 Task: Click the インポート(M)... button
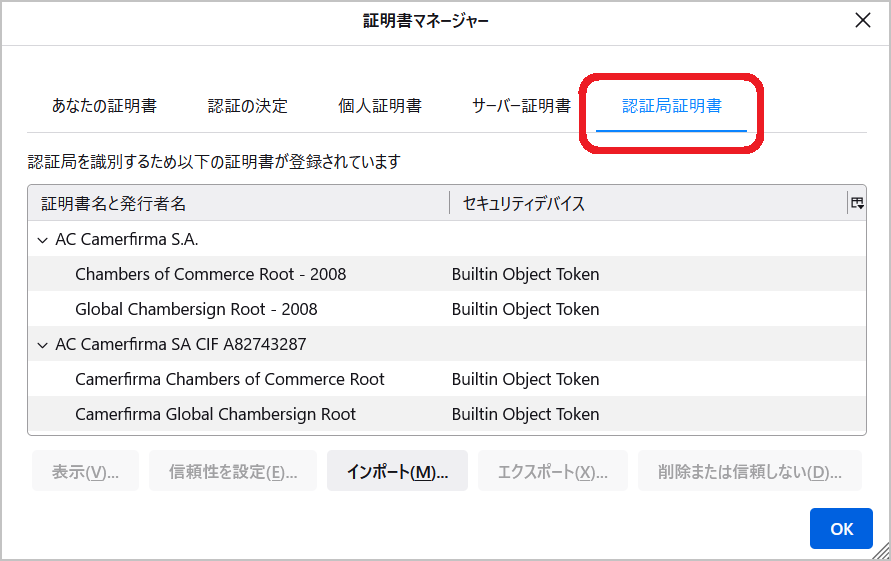point(397,472)
